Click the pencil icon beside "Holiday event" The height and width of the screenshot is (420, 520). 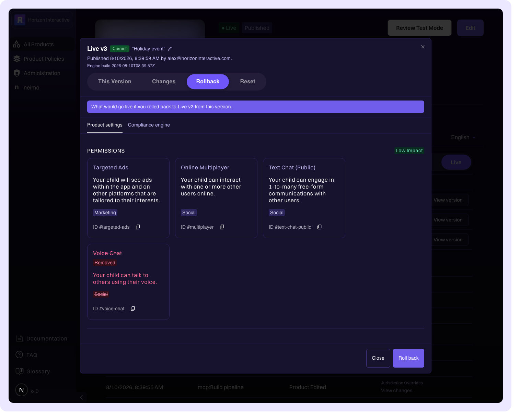(170, 49)
